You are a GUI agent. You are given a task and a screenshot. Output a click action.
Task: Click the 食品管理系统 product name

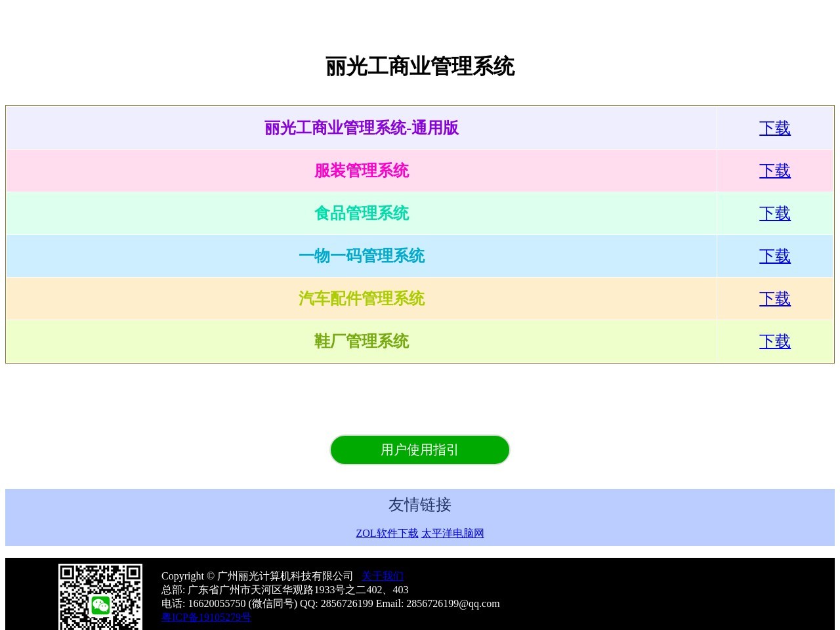click(x=362, y=213)
